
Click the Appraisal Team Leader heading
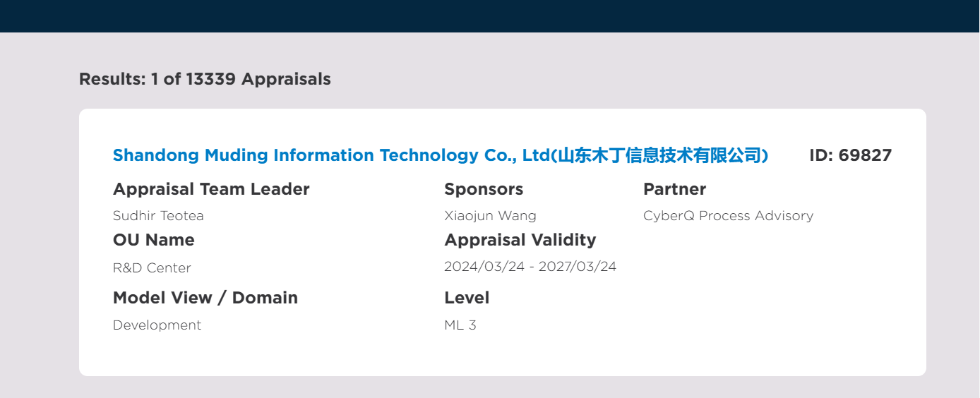tap(211, 189)
